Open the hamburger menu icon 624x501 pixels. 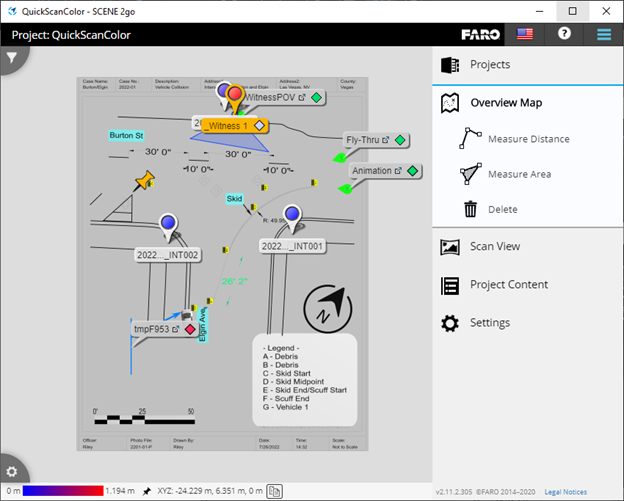pos(604,35)
